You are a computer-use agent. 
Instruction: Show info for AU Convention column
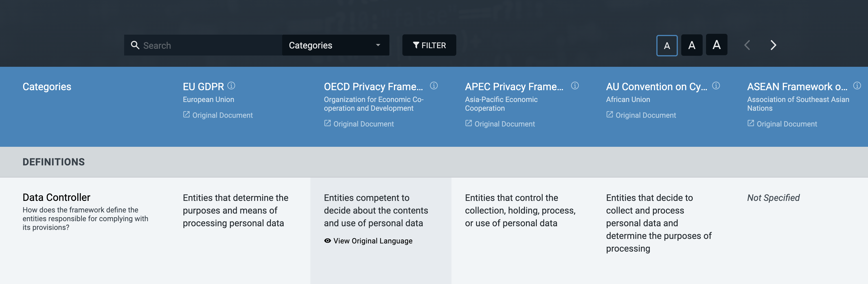716,86
